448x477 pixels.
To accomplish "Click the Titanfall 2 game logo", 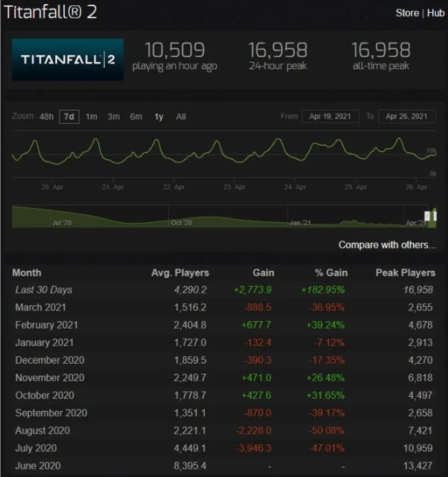I will tap(67, 60).
